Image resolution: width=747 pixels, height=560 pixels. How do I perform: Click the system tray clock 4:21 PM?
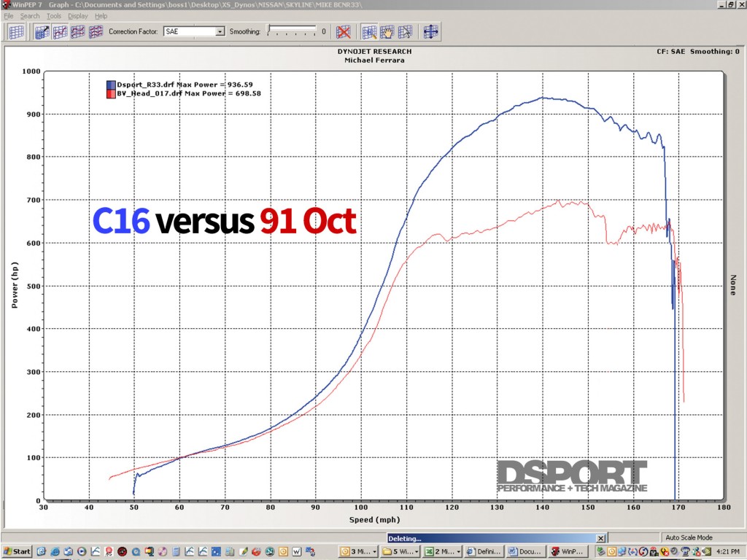coord(727,551)
